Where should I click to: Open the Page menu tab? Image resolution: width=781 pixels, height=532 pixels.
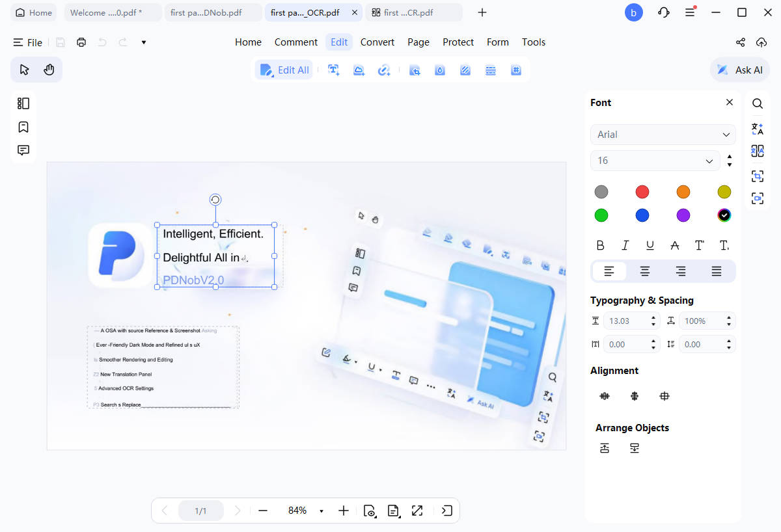point(418,42)
